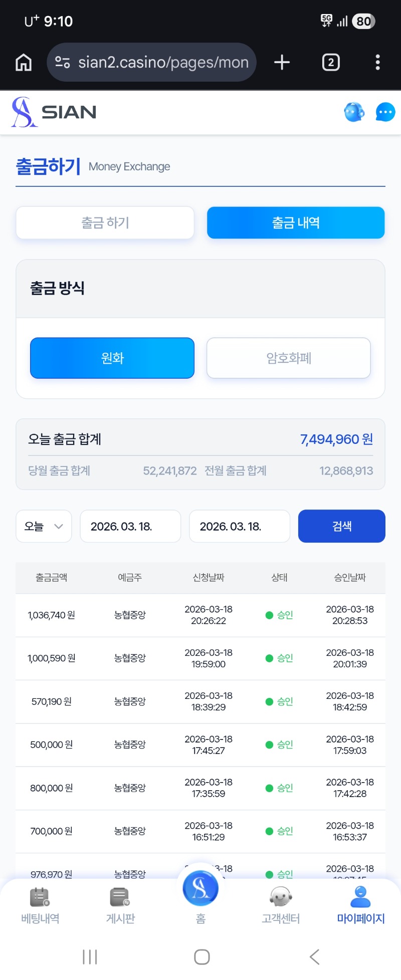The width and height of the screenshot is (401, 980).
Task: Open the browser three-dot menu
Action: pyautogui.click(x=377, y=63)
